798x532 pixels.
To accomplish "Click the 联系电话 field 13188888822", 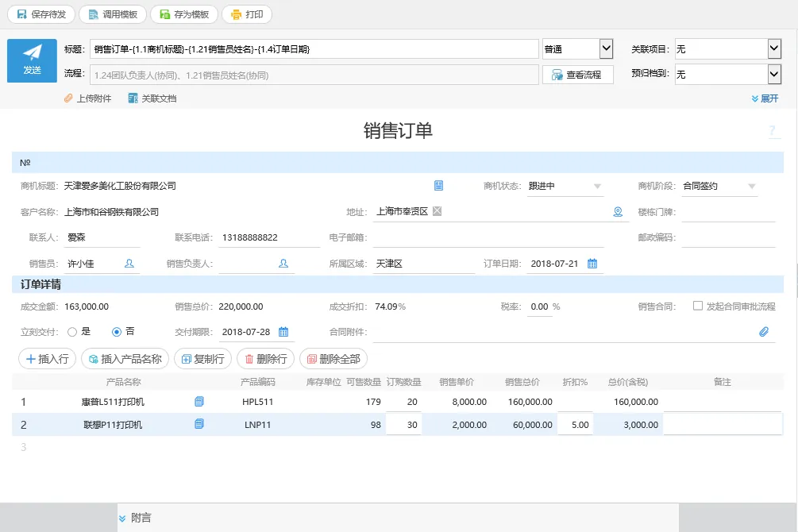I will [x=269, y=237].
